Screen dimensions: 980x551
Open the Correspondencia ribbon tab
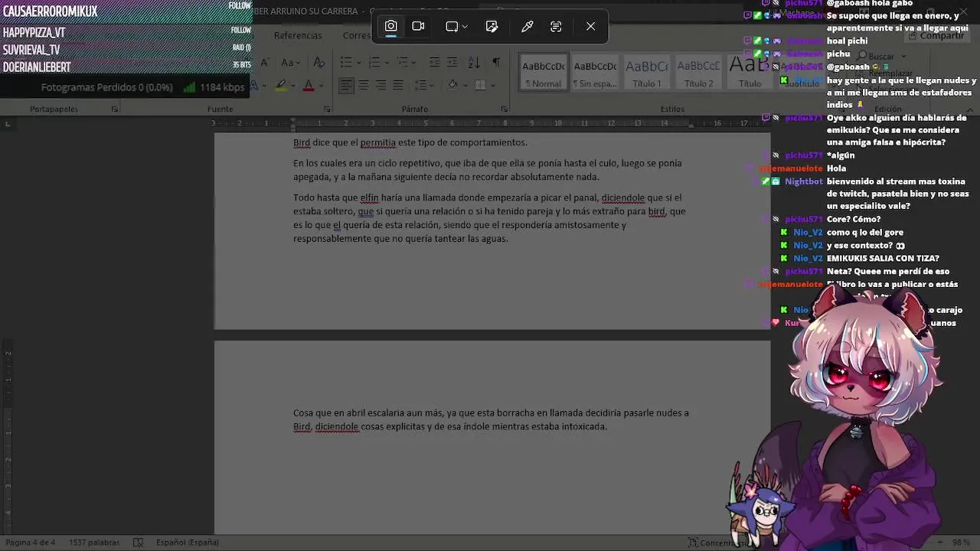click(358, 36)
